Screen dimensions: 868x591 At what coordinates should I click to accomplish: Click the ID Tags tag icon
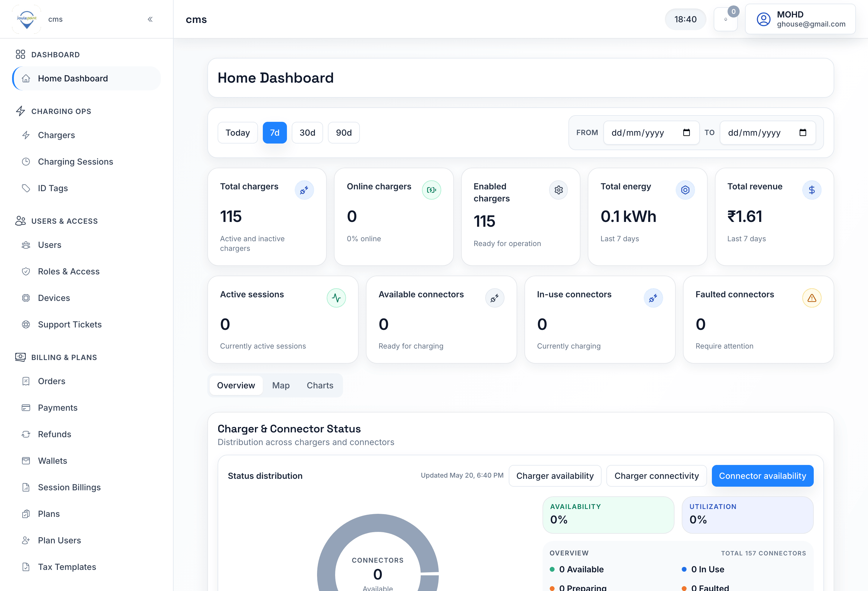tap(26, 188)
